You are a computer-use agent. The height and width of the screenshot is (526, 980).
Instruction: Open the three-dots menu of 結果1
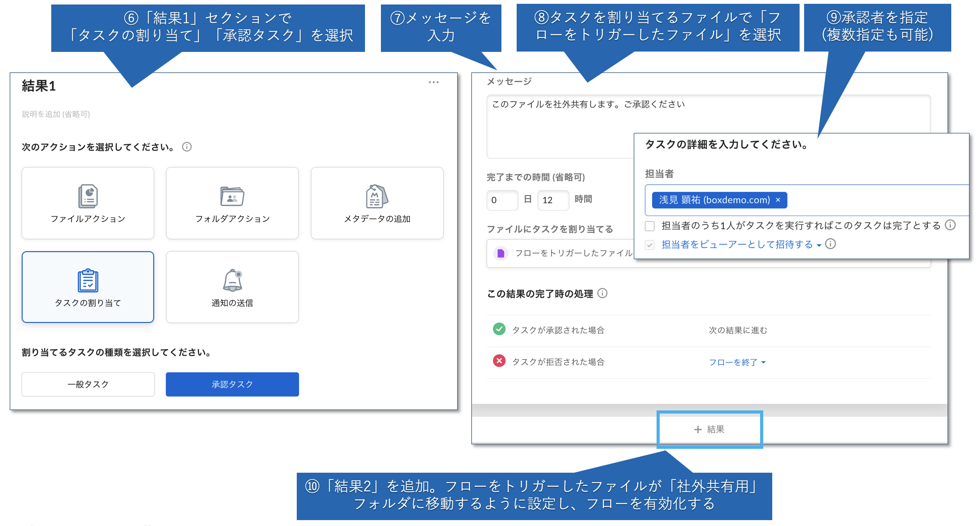point(434,82)
